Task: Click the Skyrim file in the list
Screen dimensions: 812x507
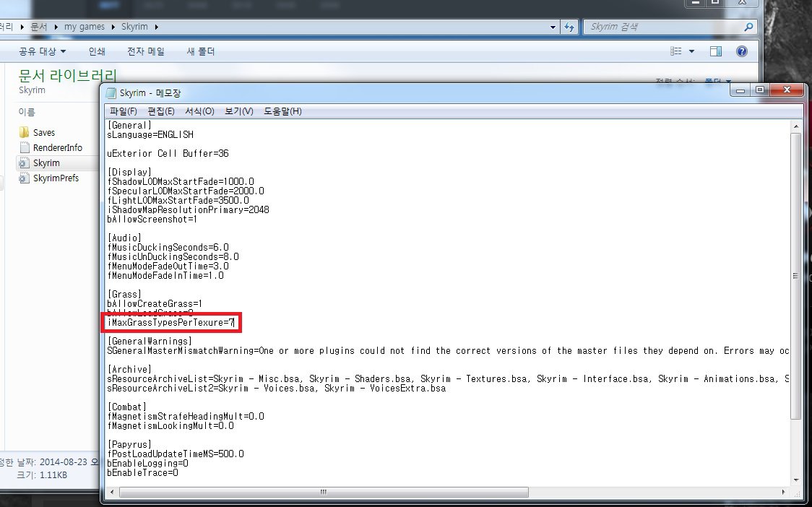Action: click(46, 163)
